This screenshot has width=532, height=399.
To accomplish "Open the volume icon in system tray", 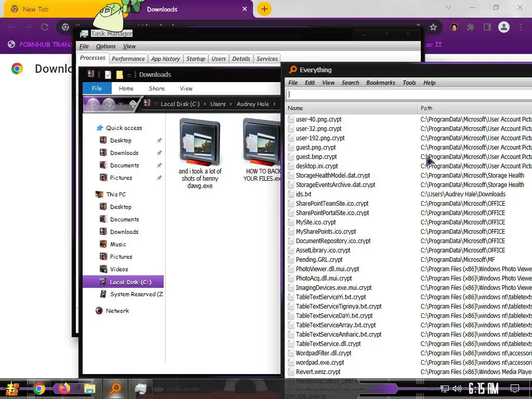I will click(x=457, y=389).
